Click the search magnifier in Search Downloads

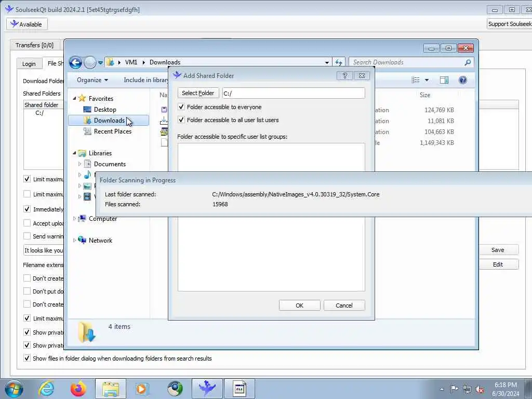point(468,62)
